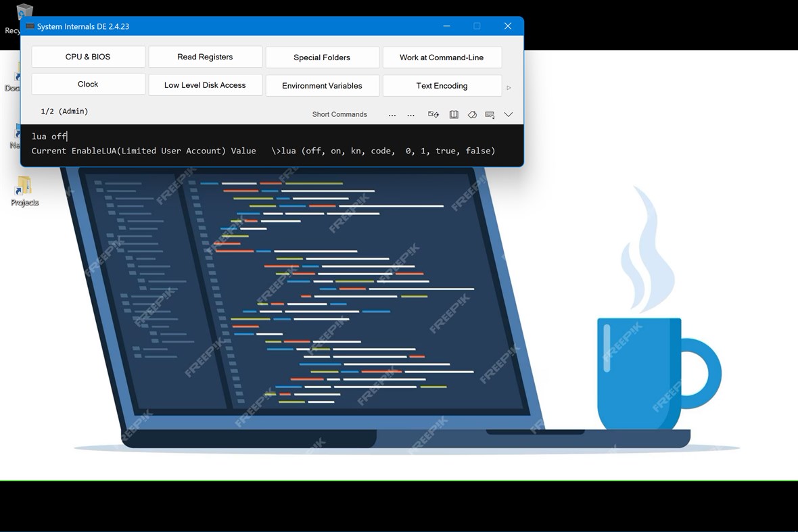This screenshot has width=798, height=532.
Task: Switch to the CPU & BIOS section
Action: tap(88, 57)
